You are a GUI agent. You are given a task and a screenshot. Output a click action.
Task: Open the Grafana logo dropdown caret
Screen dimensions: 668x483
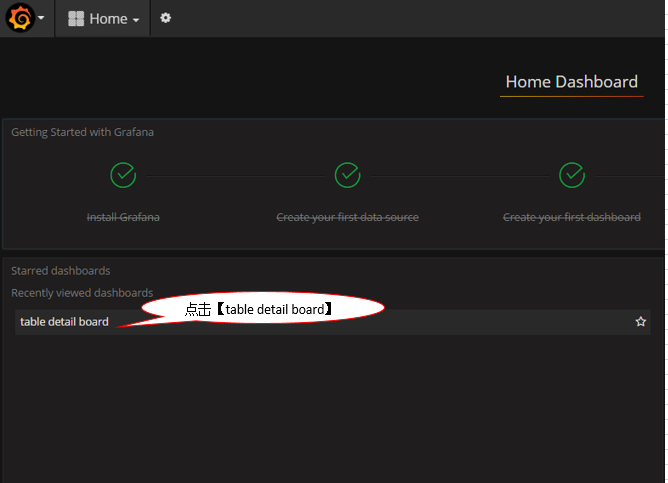point(41,18)
